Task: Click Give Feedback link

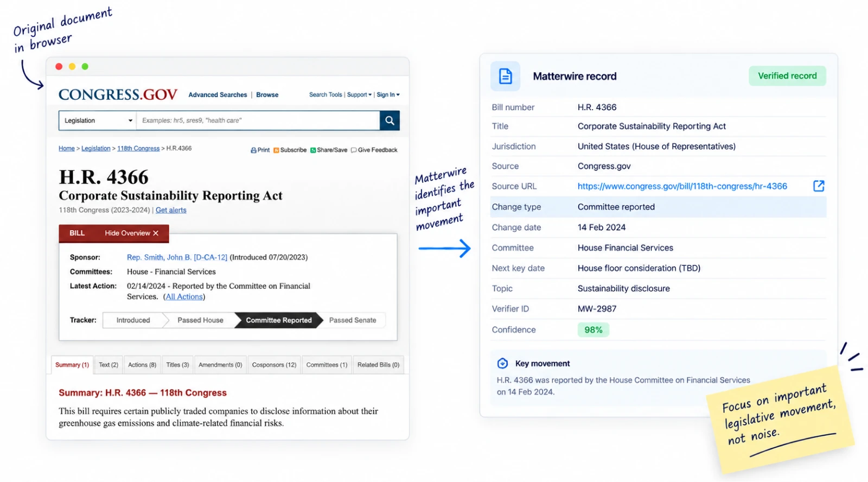Action: point(374,150)
